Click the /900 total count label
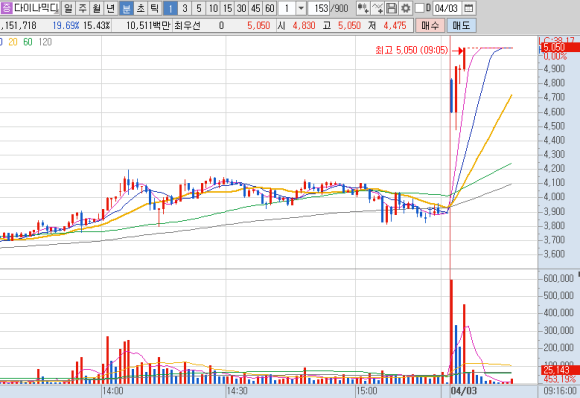The height and width of the screenshot is (398, 580). coord(340,8)
